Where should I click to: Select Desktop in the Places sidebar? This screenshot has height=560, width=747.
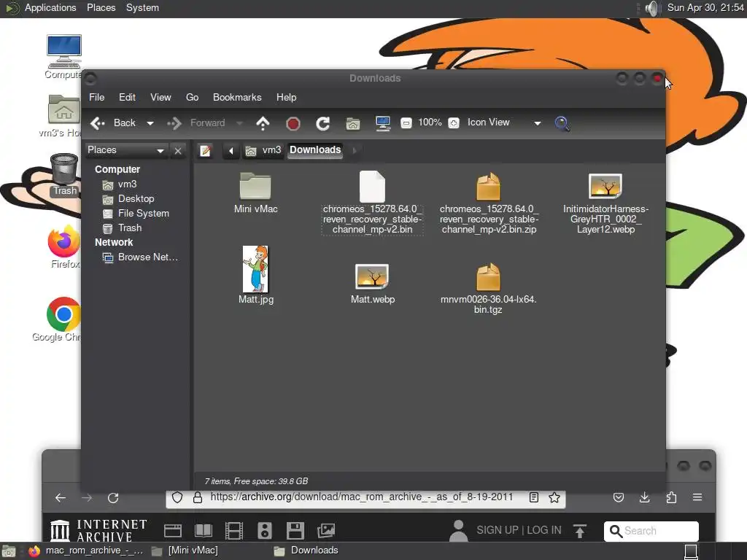pos(128,198)
